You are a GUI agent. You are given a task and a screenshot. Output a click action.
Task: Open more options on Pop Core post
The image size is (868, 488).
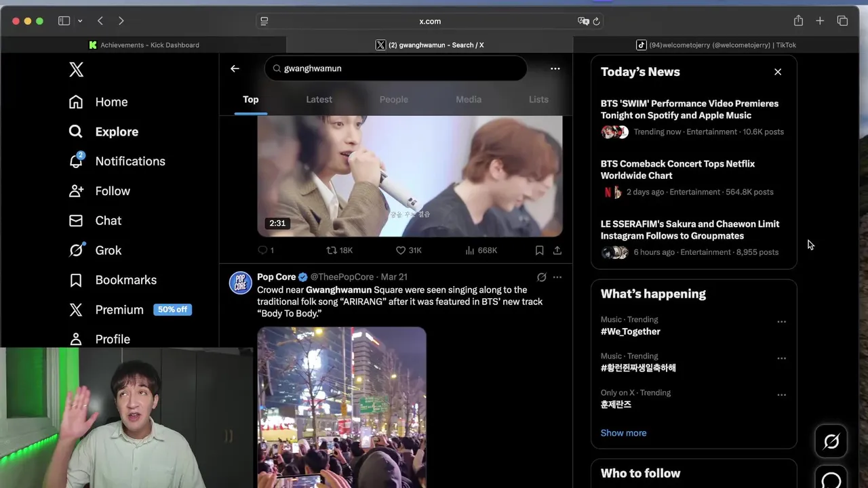[x=557, y=277]
